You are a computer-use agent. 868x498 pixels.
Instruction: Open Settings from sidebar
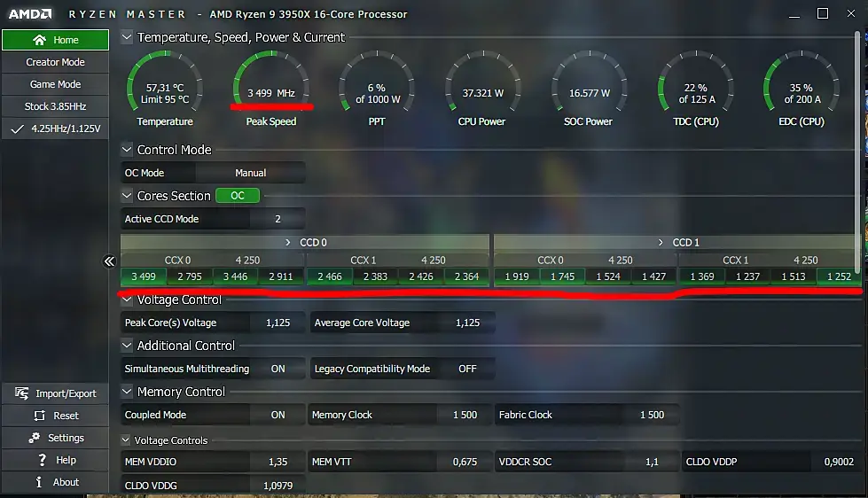click(55, 438)
